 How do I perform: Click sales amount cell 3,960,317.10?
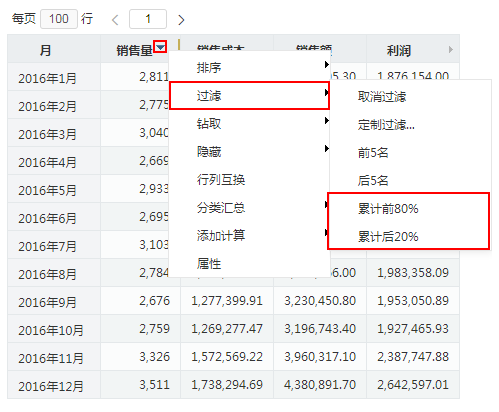click(320, 357)
